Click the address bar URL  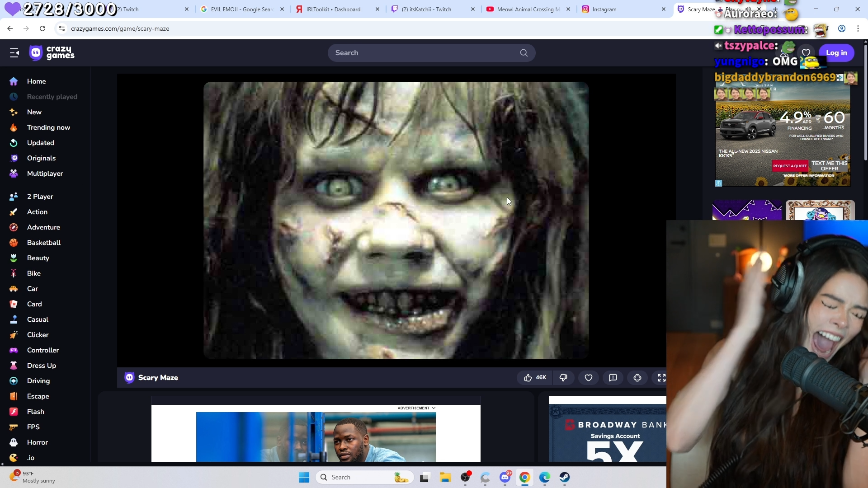120,28
